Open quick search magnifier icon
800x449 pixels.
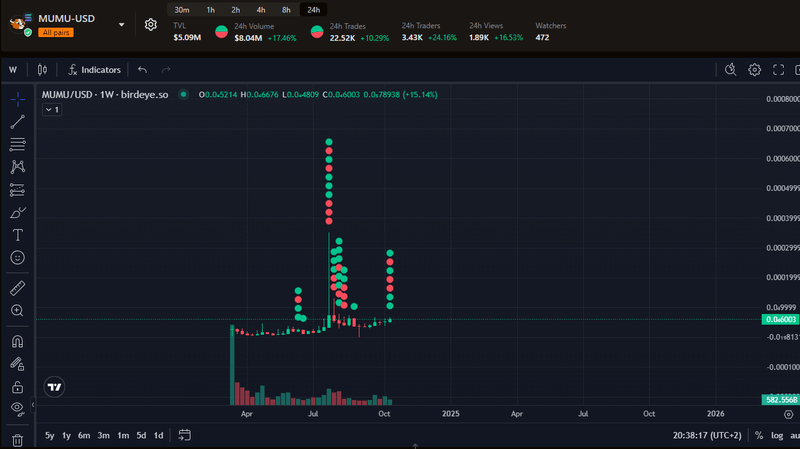click(x=731, y=70)
